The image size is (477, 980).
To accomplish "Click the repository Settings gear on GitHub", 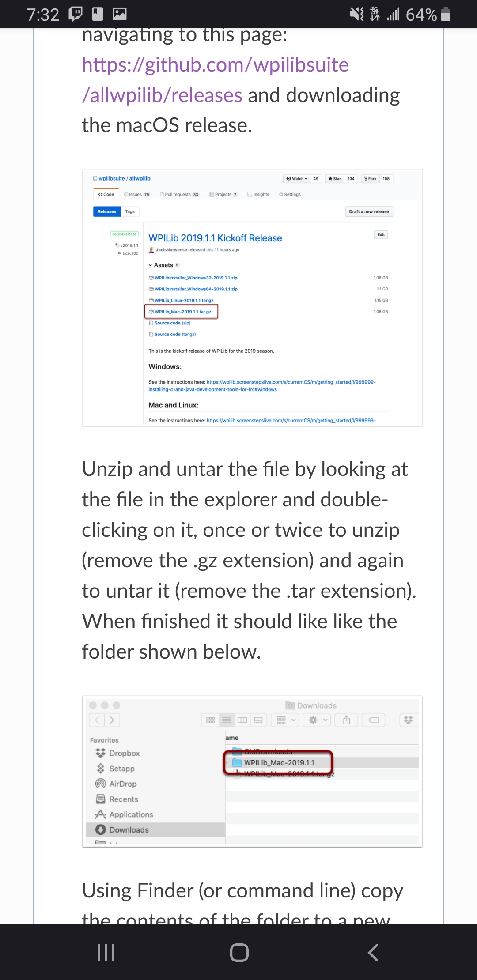I will [x=290, y=194].
